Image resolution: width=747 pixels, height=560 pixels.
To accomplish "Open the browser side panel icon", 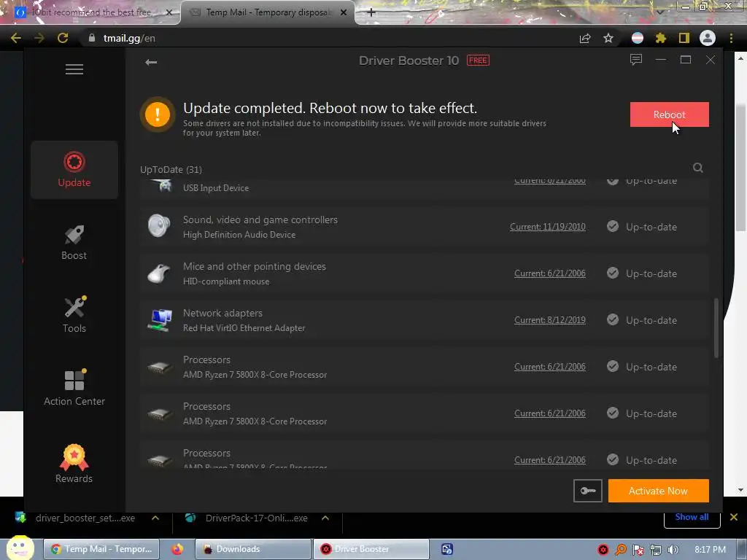I will coord(684,38).
